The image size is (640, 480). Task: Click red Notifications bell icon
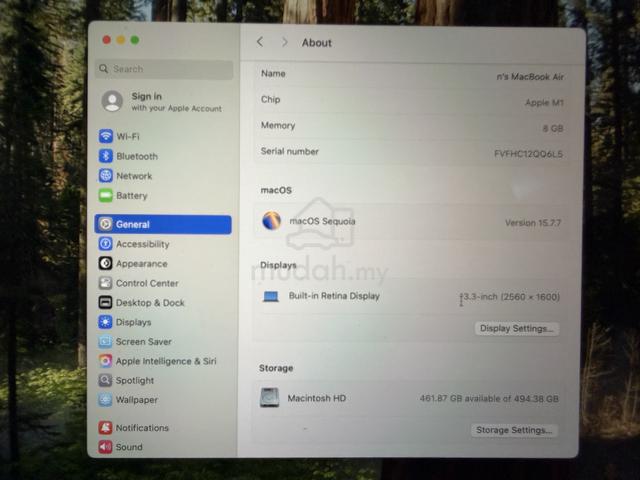pos(105,427)
